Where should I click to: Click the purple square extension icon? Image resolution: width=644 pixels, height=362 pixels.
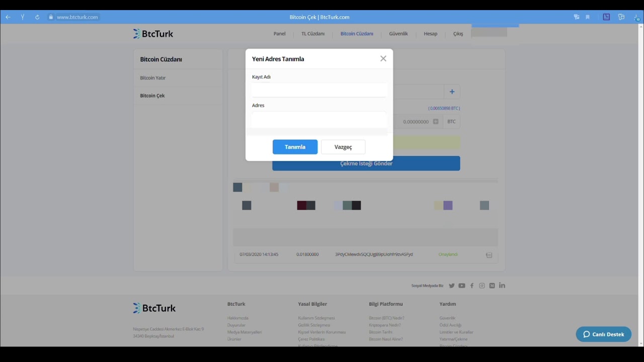tap(606, 17)
